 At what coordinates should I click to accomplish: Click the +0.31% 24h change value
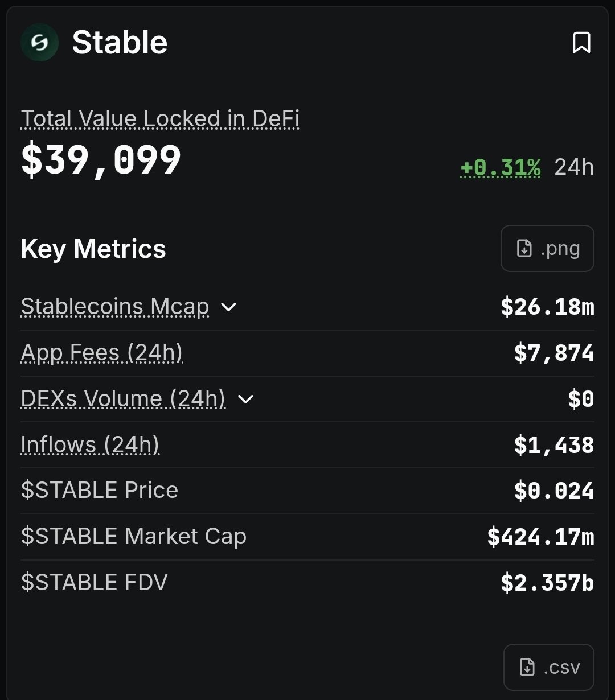click(501, 167)
